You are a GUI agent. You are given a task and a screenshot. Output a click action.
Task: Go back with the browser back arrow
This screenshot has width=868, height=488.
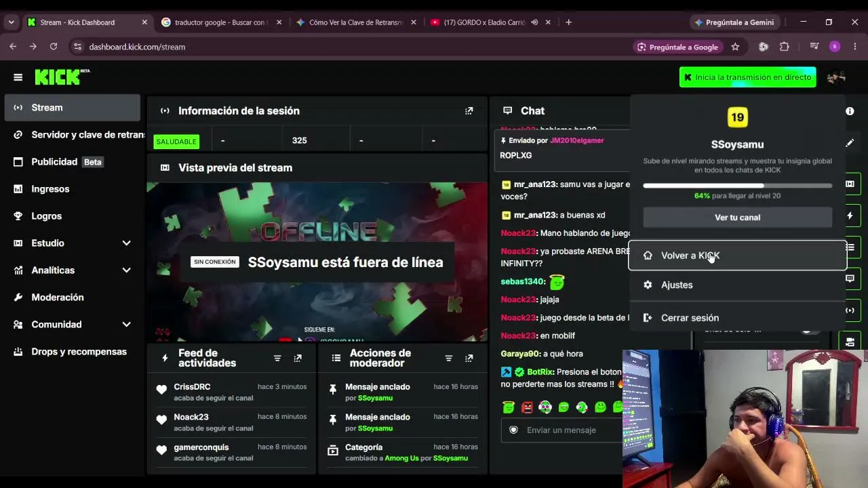[13, 47]
